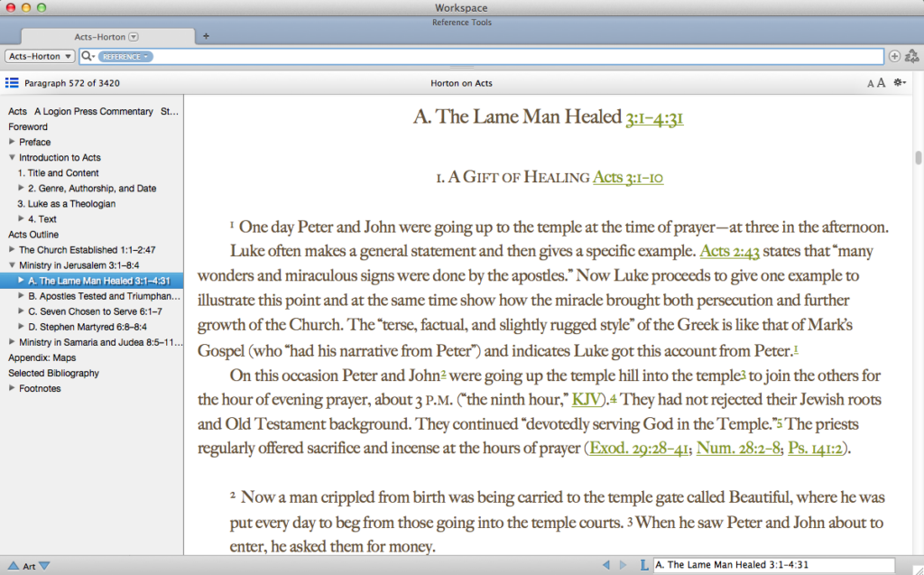The height and width of the screenshot is (575, 924).
Task: Click the recycle icon at toolbar's right end
Action: pyautogui.click(x=911, y=56)
